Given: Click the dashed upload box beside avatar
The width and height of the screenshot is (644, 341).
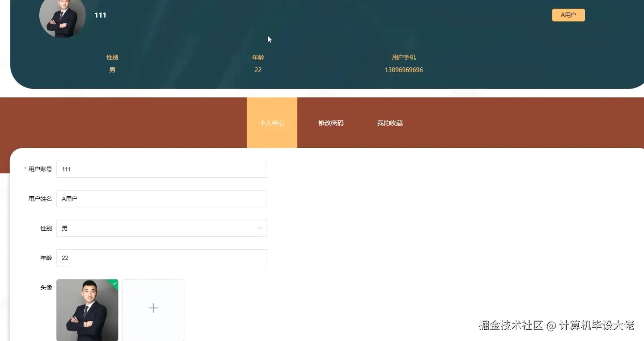Looking at the screenshot, I should [153, 308].
